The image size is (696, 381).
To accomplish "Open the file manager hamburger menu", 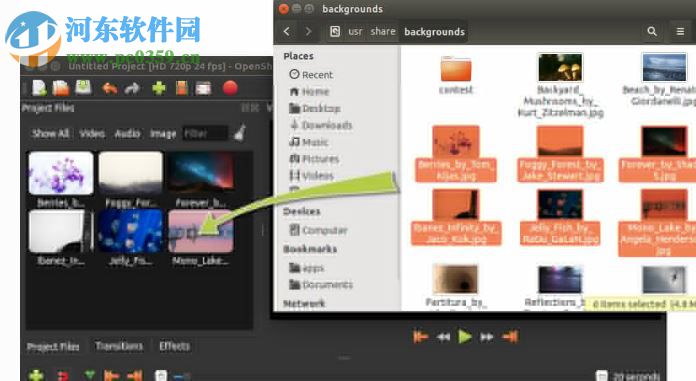I will (x=680, y=32).
